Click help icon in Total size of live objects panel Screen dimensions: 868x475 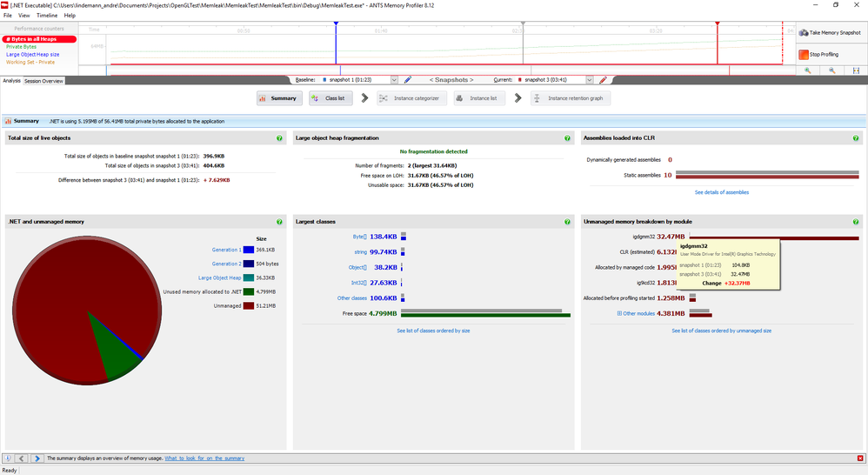click(x=279, y=138)
